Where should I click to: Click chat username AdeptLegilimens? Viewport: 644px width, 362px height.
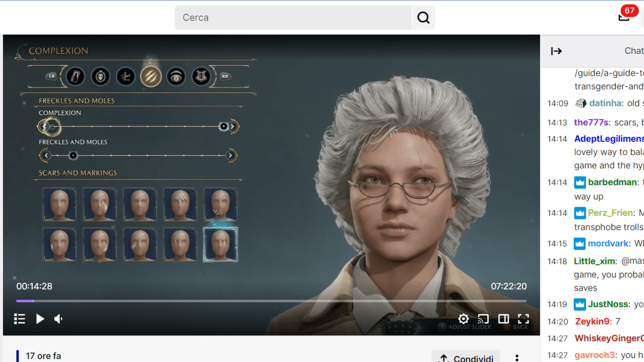pyautogui.click(x=609, y=139)
